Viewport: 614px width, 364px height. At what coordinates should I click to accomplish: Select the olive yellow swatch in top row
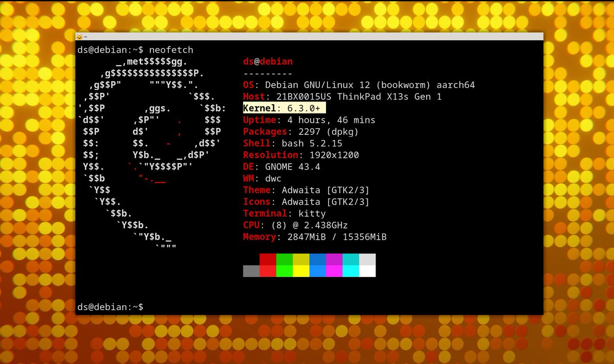click(x=301, y=259)
